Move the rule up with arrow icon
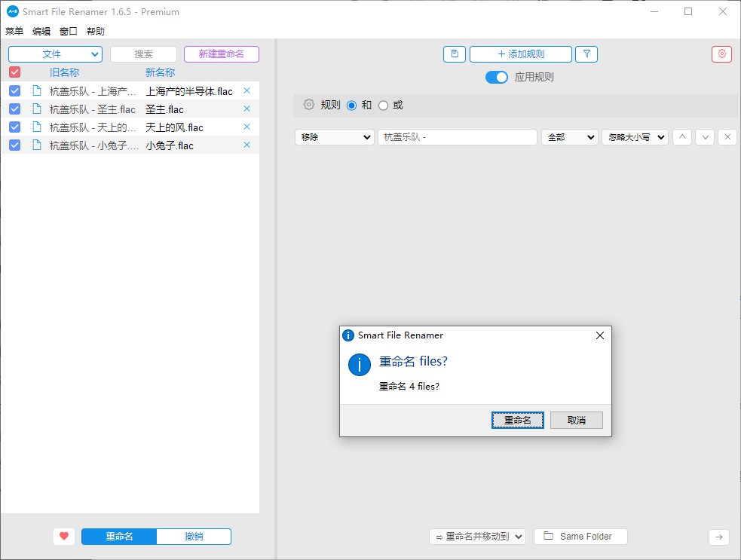 [x=681, y=137]
